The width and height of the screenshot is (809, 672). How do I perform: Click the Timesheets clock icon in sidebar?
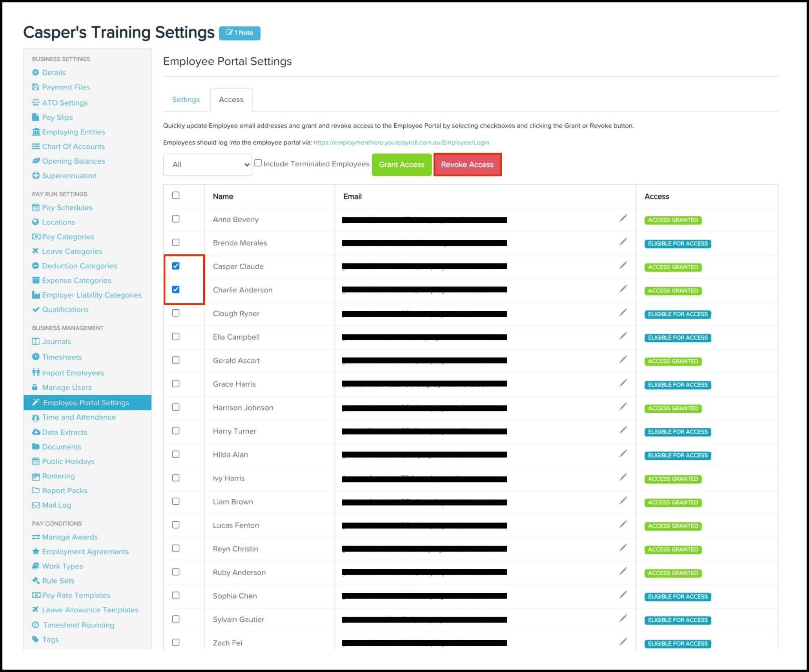coord(36,357)
